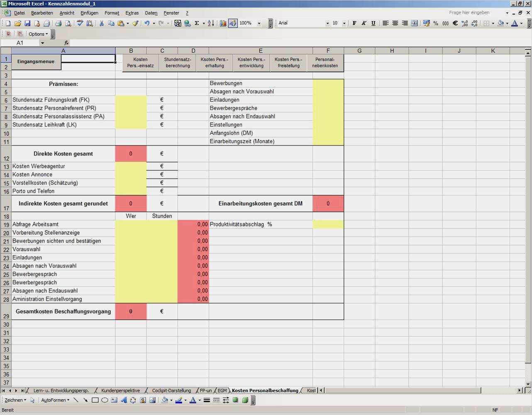Select yellow cell for Stundensatz Führungskraft (FK)
The height and width of the screenshot is (415, 532).
pyautogui.click(x=131, y=100)
